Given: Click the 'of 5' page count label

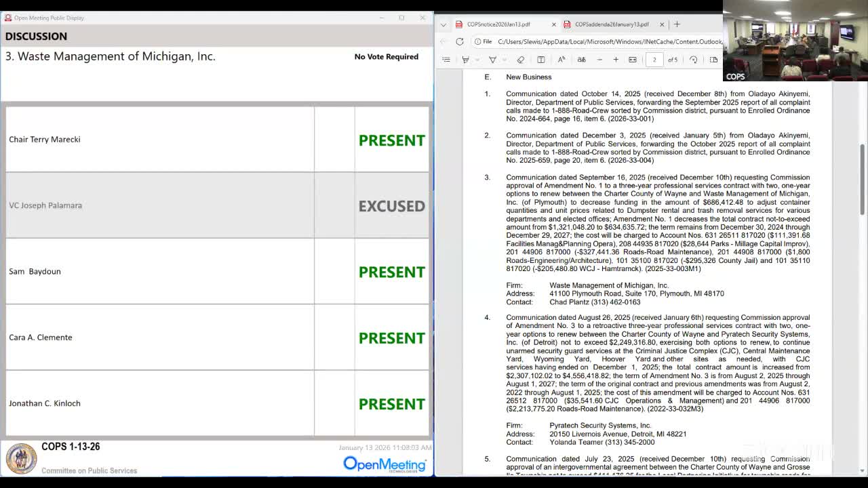Looking at the screenshot, I should [x=673, y=60].
